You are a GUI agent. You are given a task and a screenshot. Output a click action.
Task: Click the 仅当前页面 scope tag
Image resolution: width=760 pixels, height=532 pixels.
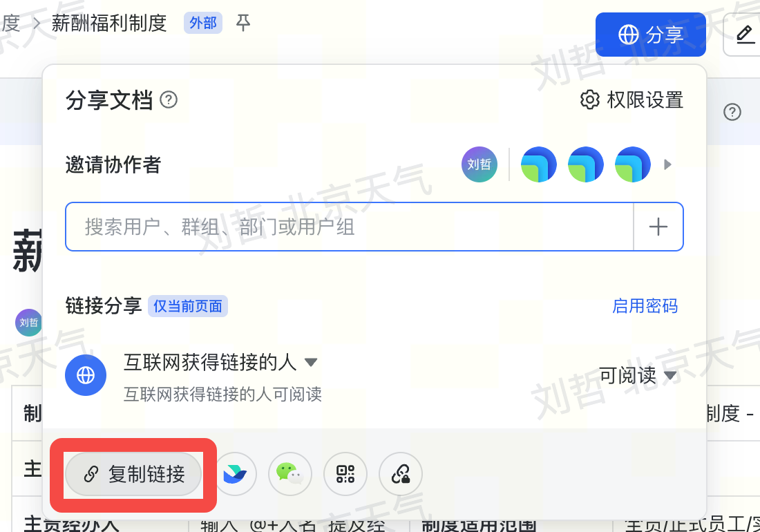click(187, 306)
